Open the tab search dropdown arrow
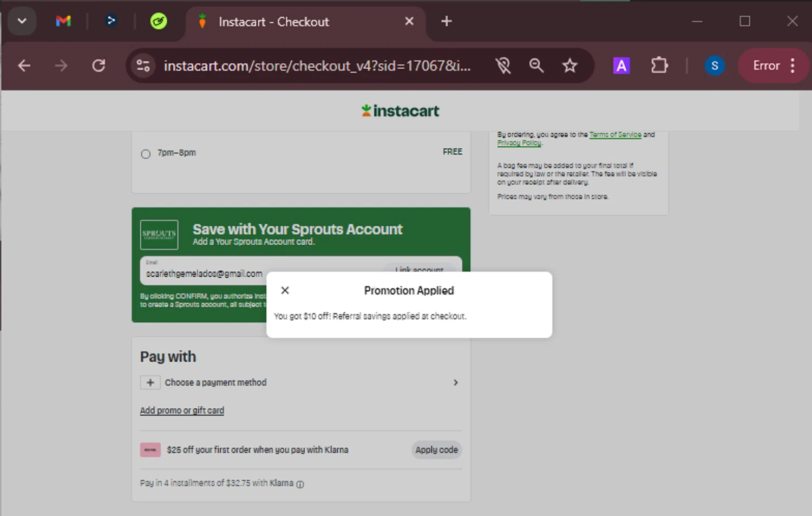Viewport: 812px width, 516px height. 22,22
